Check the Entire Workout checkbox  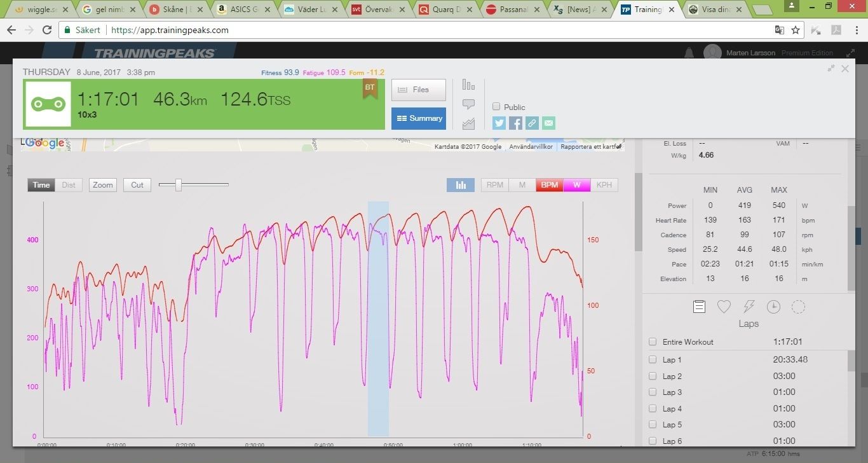coord(653,342)
